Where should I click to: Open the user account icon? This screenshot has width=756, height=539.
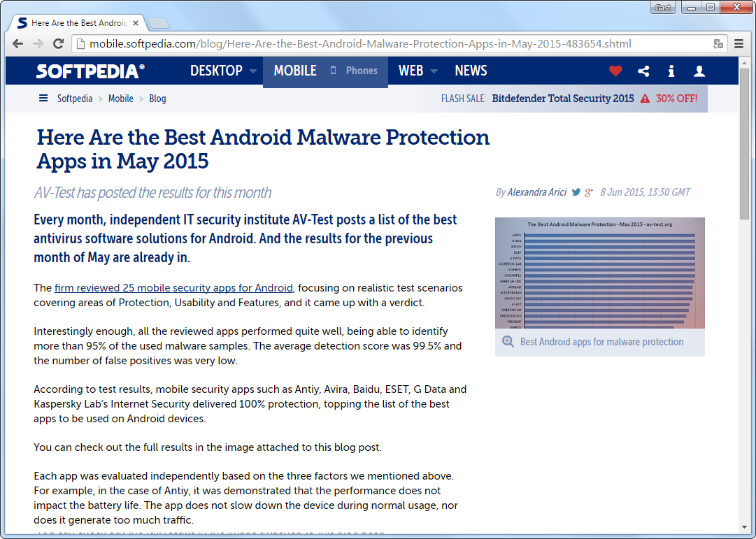tap(699, 71)
